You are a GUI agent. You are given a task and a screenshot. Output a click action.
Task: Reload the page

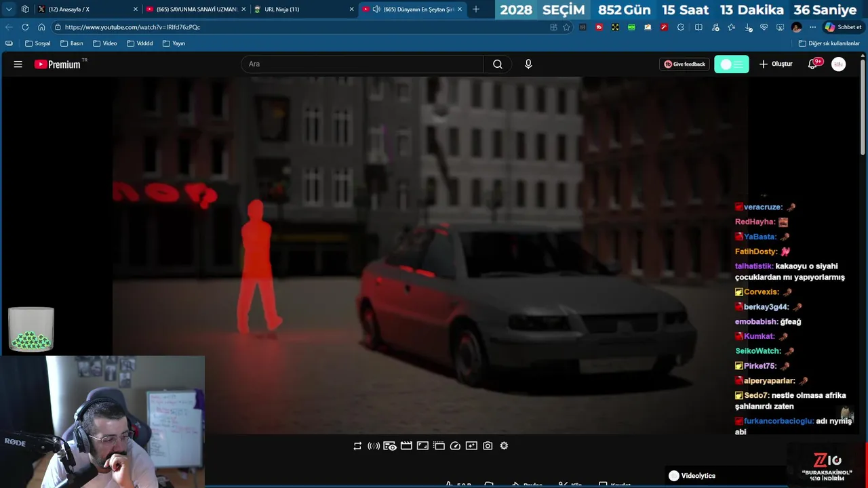tap(25, 27)
